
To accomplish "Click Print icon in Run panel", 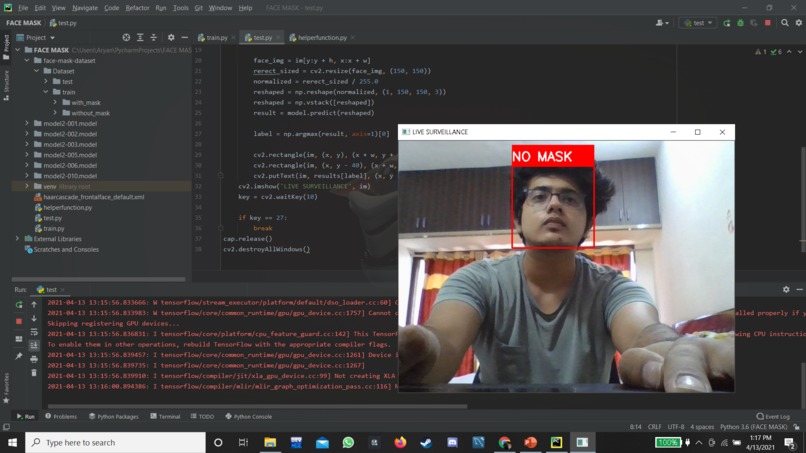I will tap(34, 359).
